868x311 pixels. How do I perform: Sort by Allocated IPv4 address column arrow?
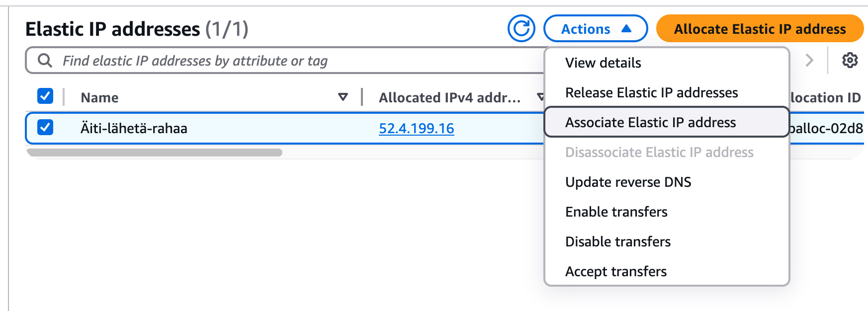[540, 97]
